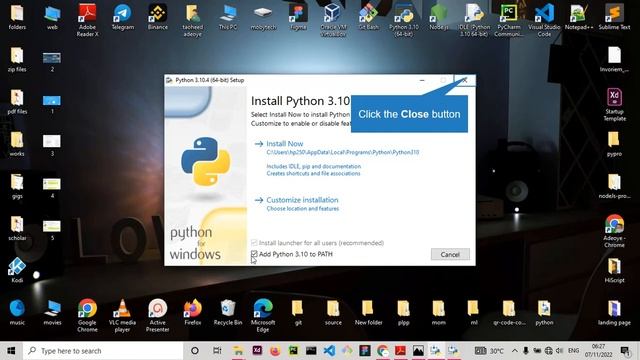Select the New folder icon
This screenshot has height=360, width=640.
(x=368, y=312)
